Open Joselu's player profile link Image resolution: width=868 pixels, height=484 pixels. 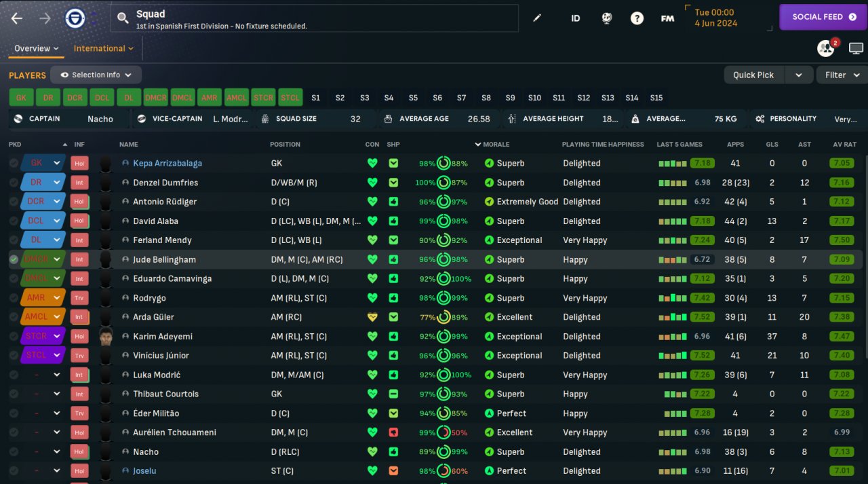pos(144,471)
